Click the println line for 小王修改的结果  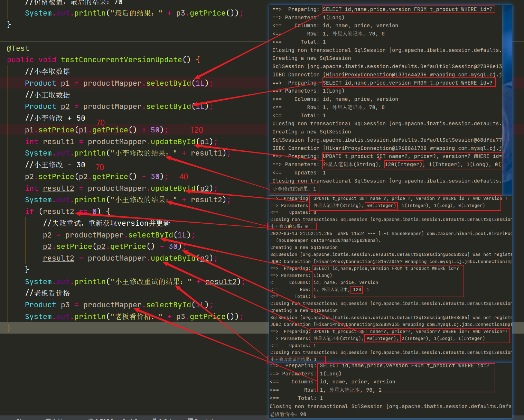128,200
